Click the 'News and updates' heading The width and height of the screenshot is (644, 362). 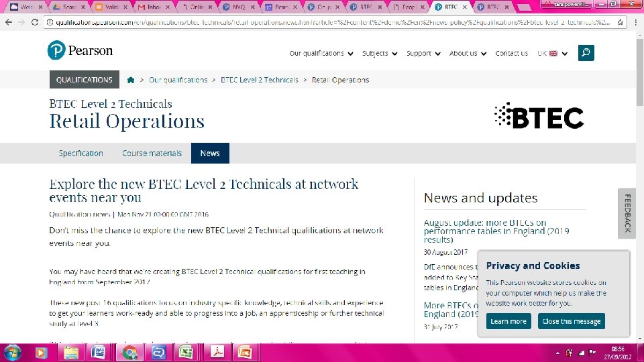(480, 198)
